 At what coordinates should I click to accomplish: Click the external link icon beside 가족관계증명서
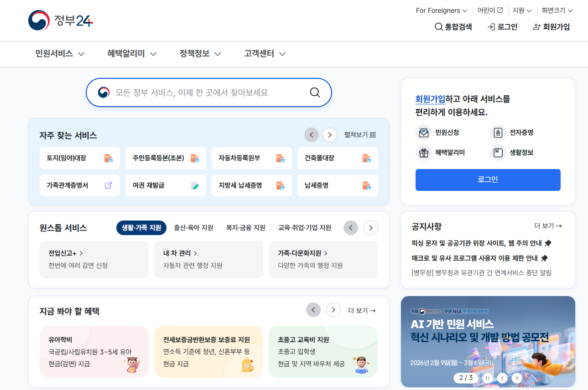click(109, 185)
